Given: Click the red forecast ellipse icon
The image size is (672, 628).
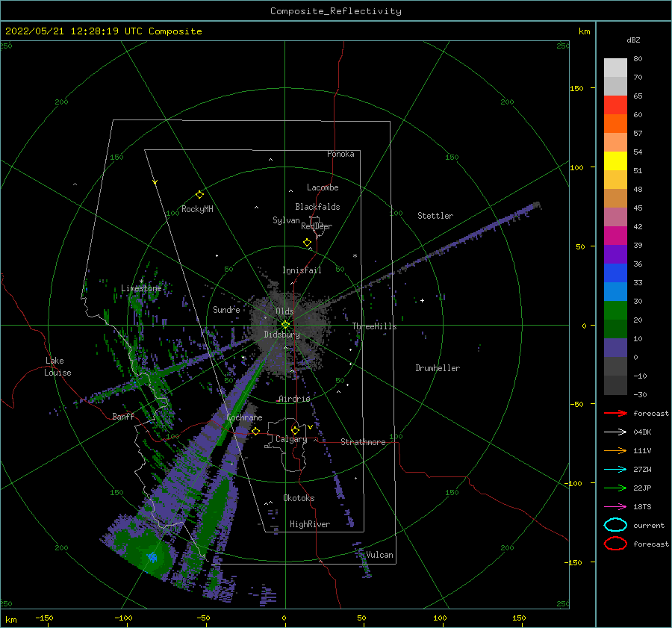Looking at the screenshot, I should (x=615, y=544).
